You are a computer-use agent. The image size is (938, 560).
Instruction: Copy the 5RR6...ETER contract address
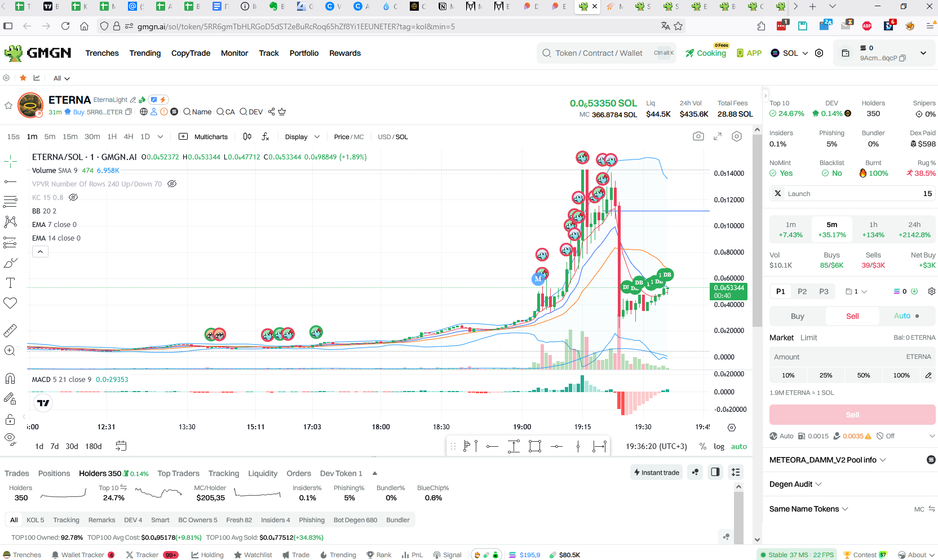coord(129,112)
